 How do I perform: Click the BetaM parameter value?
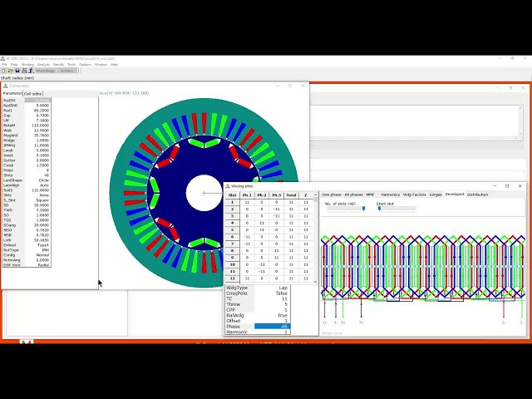tap(37, 126)
